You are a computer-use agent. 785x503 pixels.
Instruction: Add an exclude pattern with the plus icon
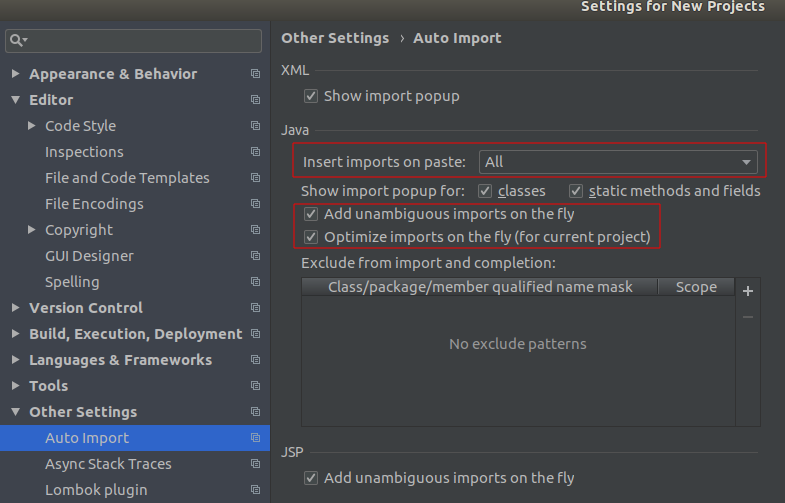(747, 291)
